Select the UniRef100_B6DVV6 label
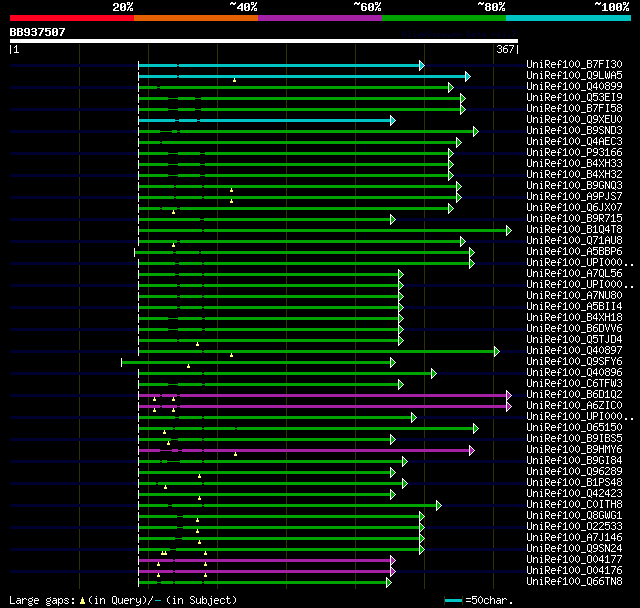The height and width of the screenshot is (608, 640). click(x=574, y=329)
